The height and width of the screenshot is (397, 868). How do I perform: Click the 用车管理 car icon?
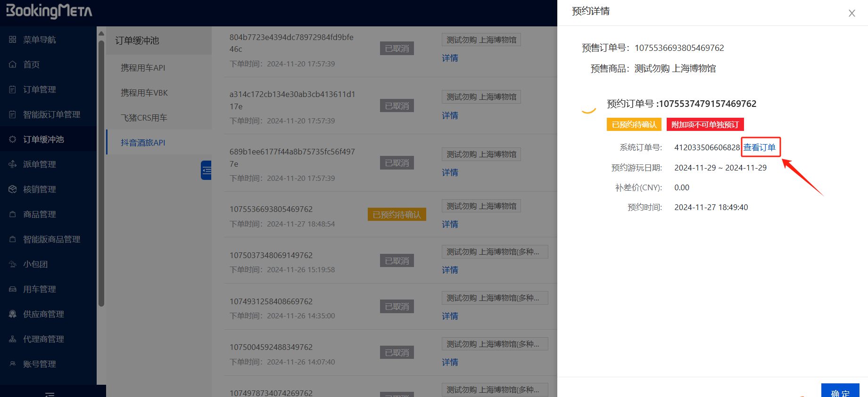[13, 289]
